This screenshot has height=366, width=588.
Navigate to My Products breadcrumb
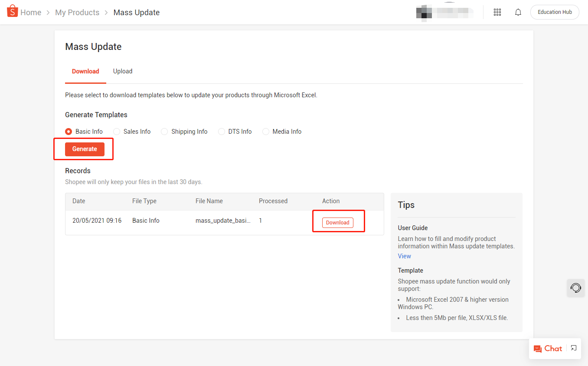click(x=77, y=13)
